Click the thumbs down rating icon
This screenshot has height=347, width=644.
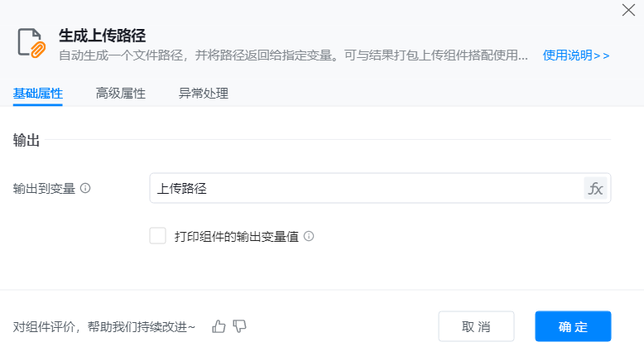pos(240,326)
